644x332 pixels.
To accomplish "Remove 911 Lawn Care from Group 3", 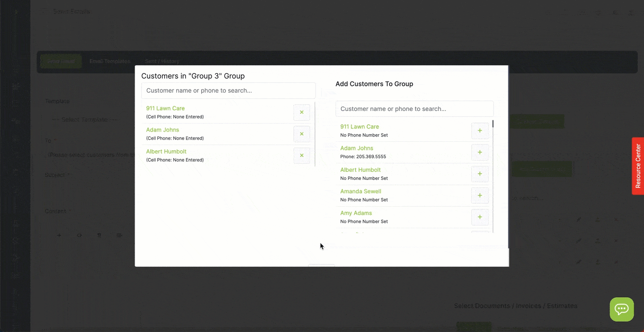I will (x=301, y=112).
